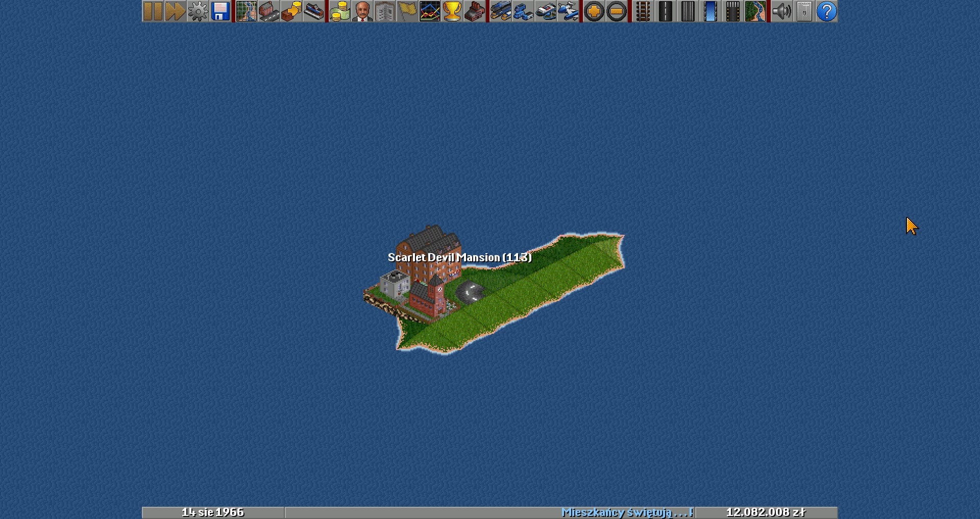The height and width of the screenshot is (519, 980).
Task: Select the railway track construction tool
Action: (643, 11)
